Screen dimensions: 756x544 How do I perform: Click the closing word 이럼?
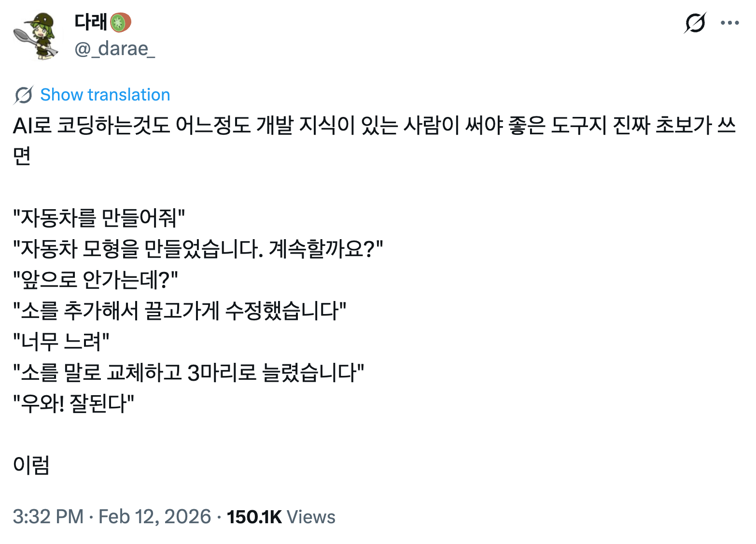coord(31,465)
